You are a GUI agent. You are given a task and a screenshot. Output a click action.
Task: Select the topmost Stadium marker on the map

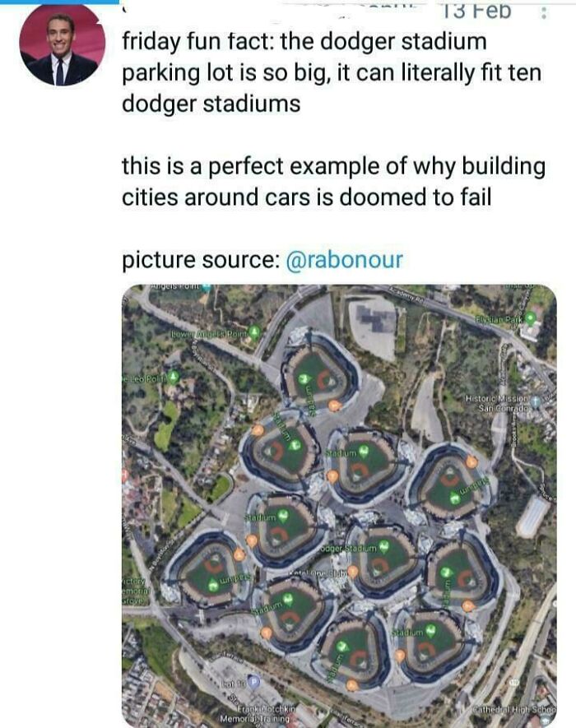pos(305,378)
